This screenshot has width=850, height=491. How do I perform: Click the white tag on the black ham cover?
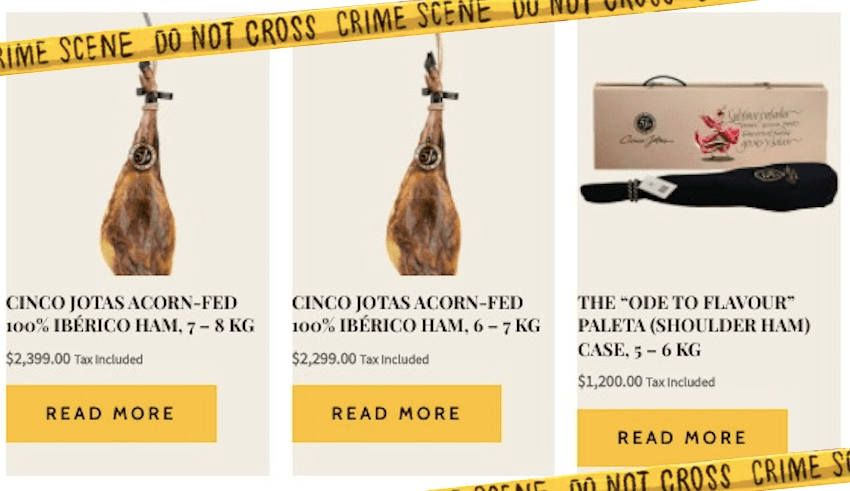click(658, 188)
